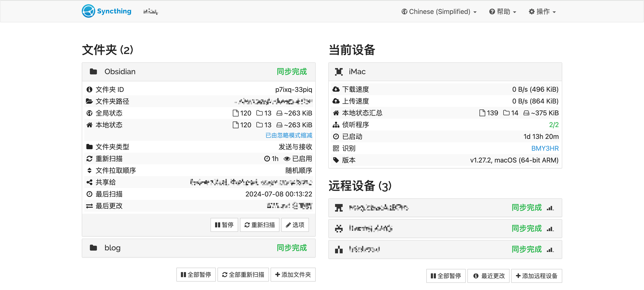This screenshot has width=644, height=290.
Task: Collapse the iMac current device panel
Action: click(445, 72)
